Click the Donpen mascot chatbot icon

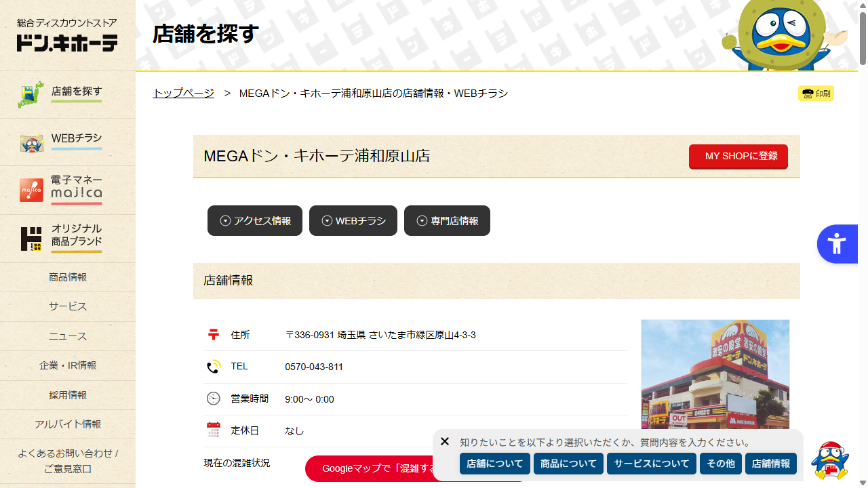coord(829,460)
